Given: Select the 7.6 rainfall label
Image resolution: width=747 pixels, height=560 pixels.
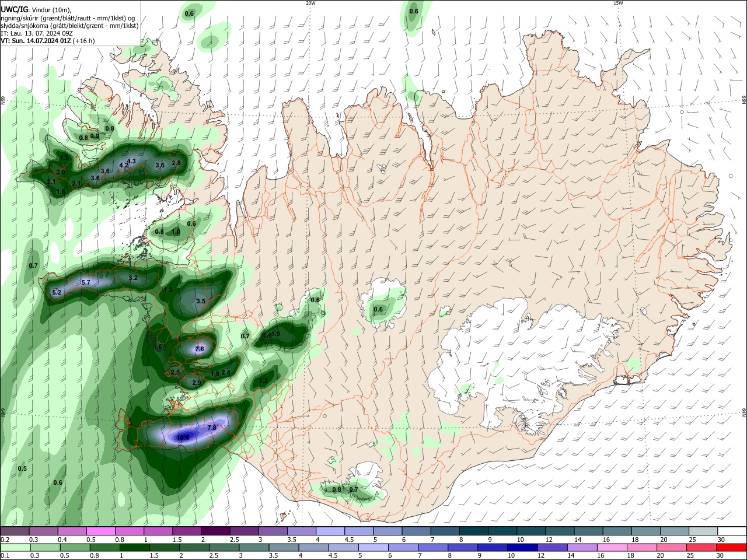Looking at the screenshot, I should 200,349.
